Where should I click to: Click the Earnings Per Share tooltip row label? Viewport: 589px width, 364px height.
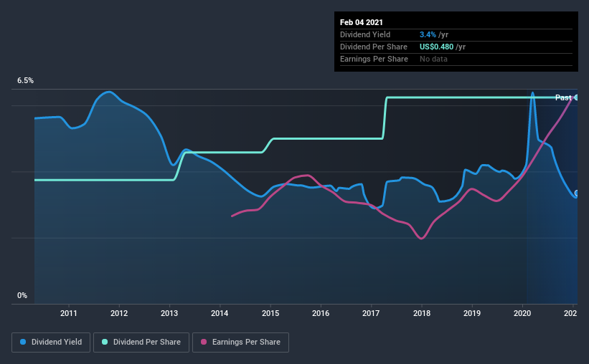coord(374,59)
